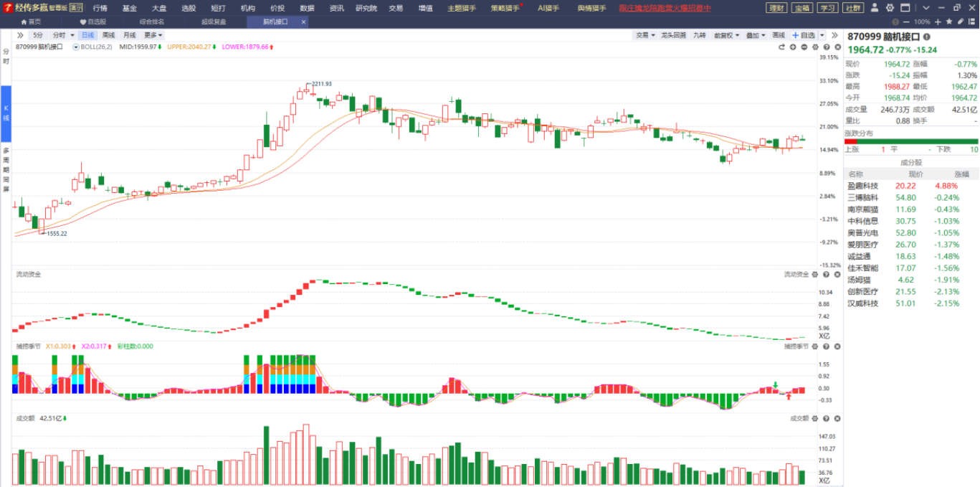Open the red promotional link in the header

tap(665, 8)
